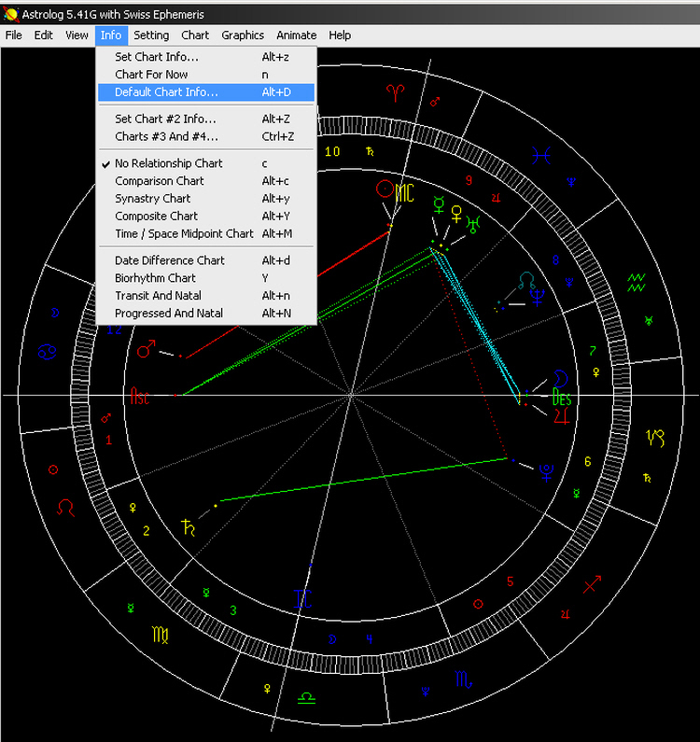
Task: Click the large yellow Saturn glyph
Action: tap(189, 527)
